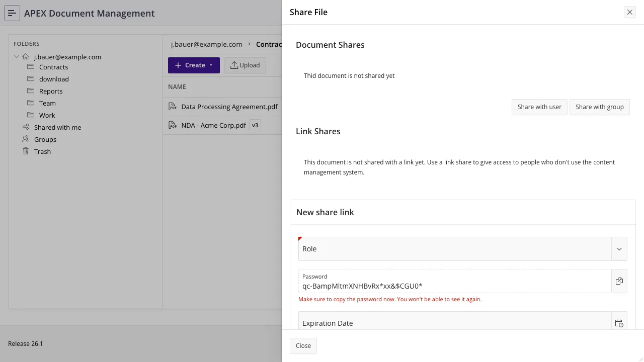The width and height of the screenshot is (644, 362).
Task: Open the hamburger navigation menu
Action: coord(12,13)
